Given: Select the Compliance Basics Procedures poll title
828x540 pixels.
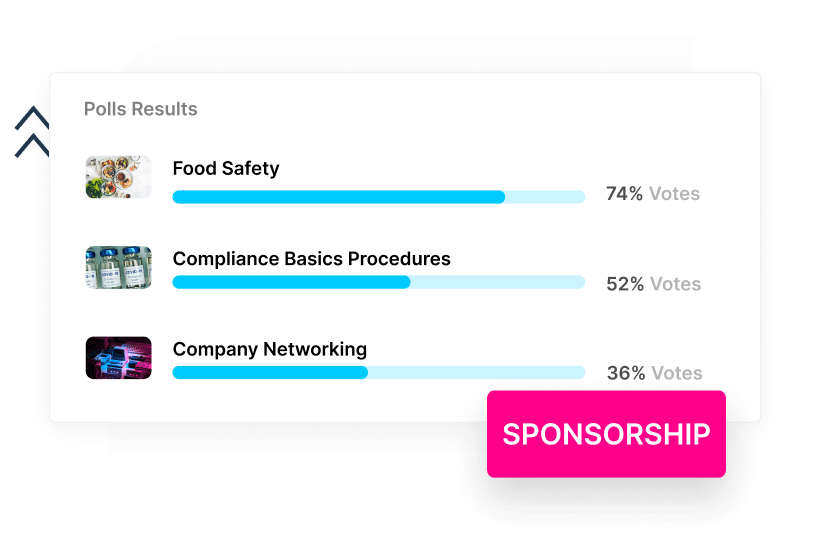Looking at the screenshot, I should [311, 259].
